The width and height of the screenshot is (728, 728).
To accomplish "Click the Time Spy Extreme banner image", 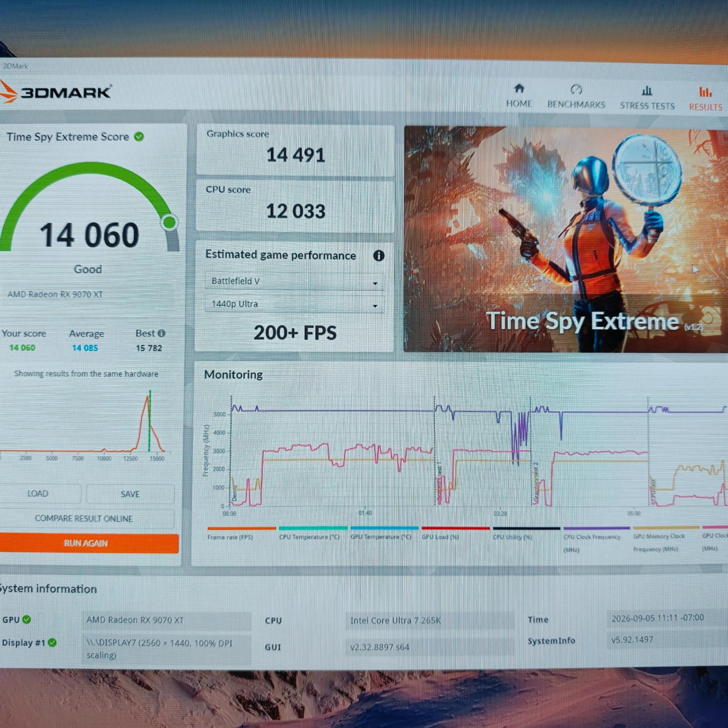I will coord(566,240).
